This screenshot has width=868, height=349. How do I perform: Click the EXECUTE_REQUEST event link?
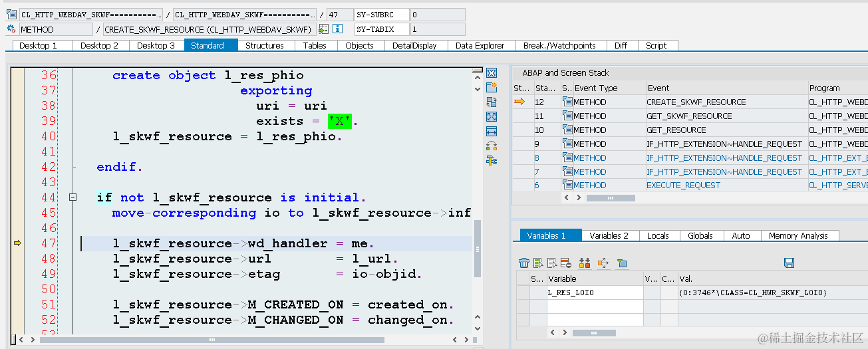pos(683,185)
